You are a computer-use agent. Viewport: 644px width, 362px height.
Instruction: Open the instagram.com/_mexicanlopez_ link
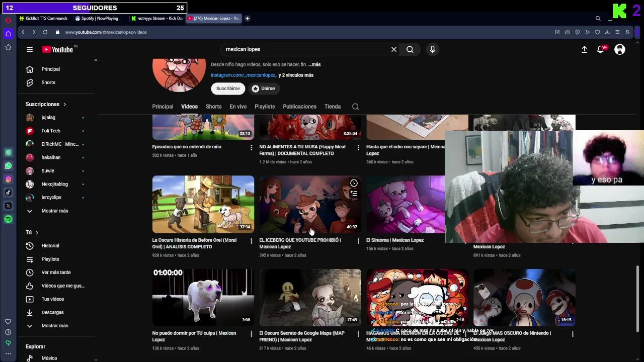click(244, 75)
